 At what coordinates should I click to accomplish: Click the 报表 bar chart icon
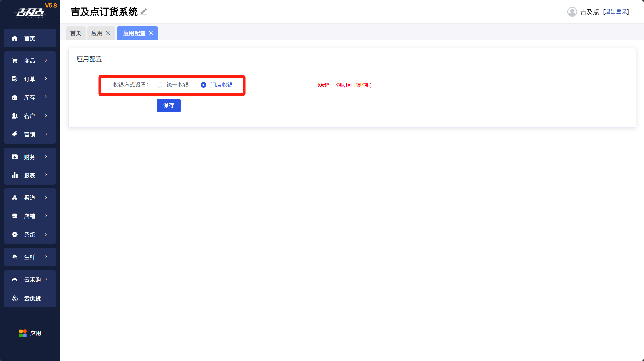pyautogui.click(x=15, y=175)
